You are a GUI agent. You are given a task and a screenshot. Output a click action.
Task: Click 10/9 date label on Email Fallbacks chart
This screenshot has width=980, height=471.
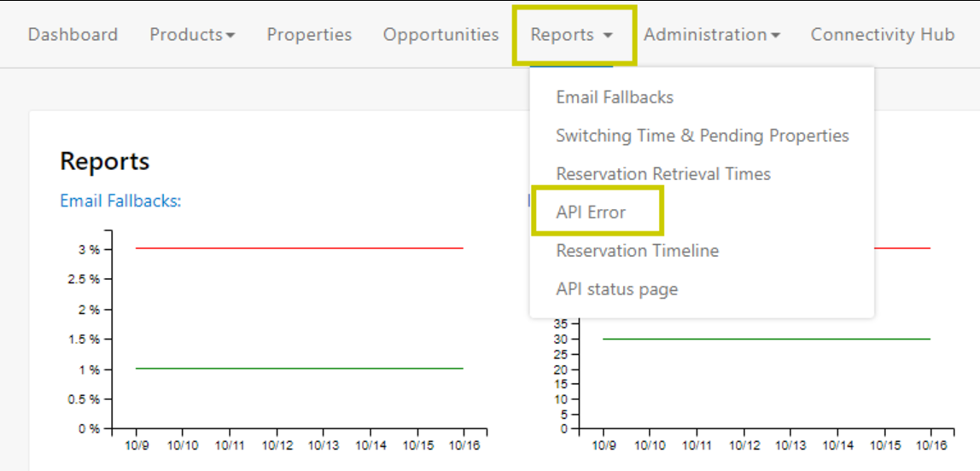click(x=136, y=445)
